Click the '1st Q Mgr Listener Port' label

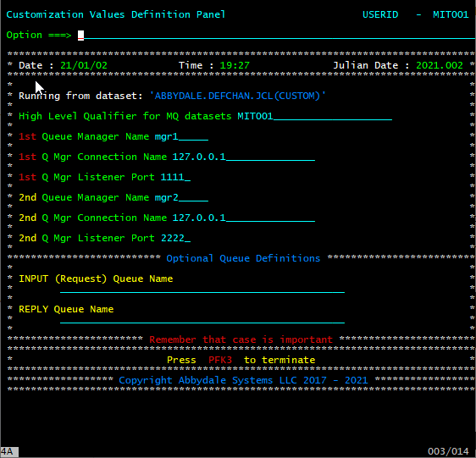point(86,177)
